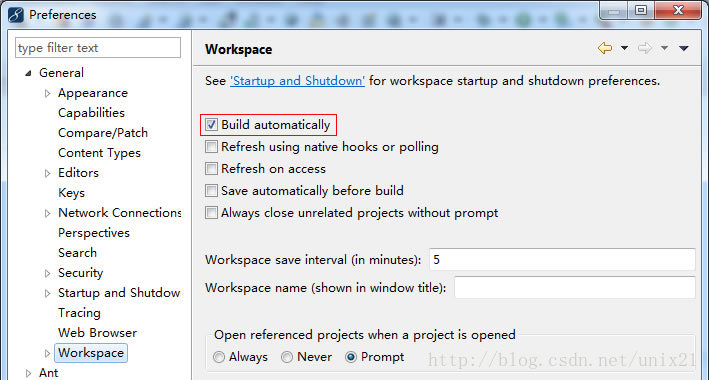Screen dimensions: 709x380
Task: Check Always close unrelated projects without prompt
Action: pos(211,213)
